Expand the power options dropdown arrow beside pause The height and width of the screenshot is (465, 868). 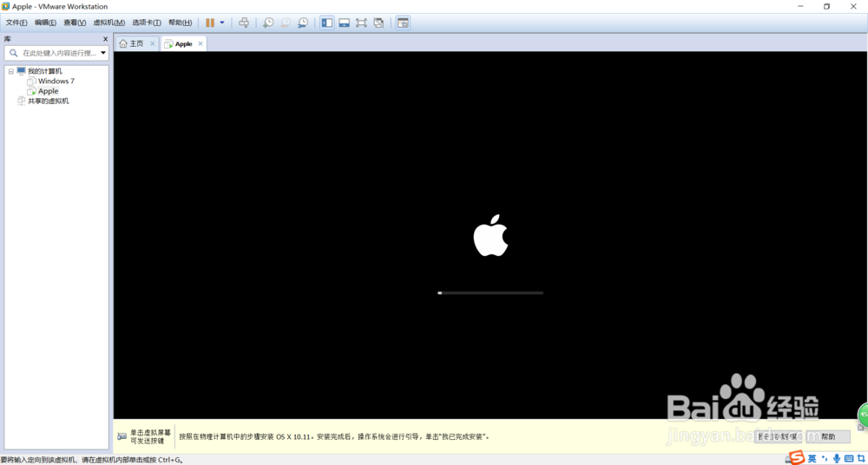coord(222,23)
